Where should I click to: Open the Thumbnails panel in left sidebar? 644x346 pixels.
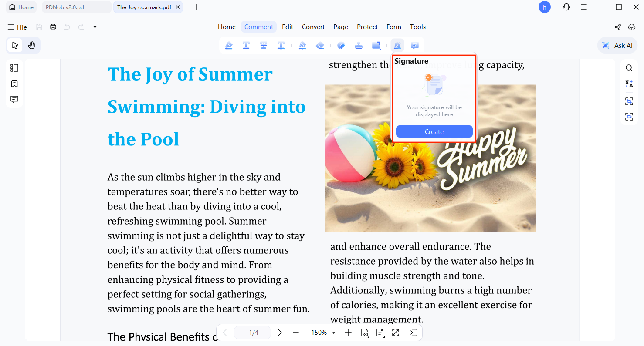pos(14,68)
